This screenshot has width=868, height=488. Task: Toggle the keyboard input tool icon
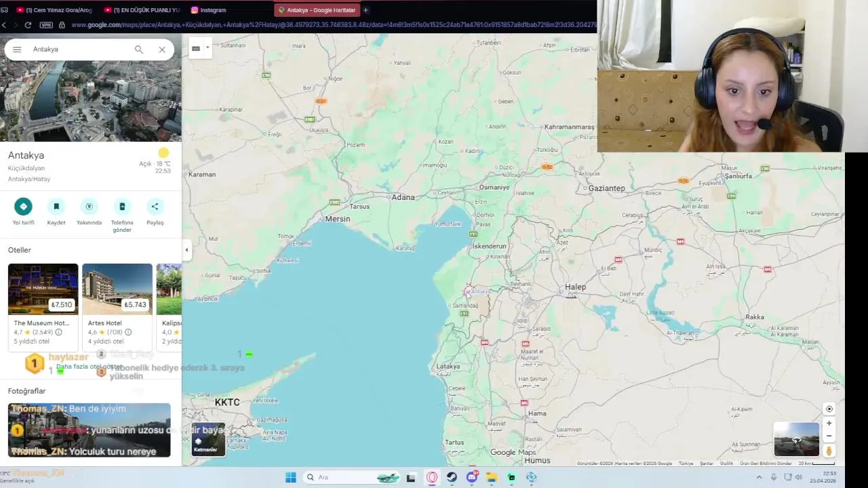click(196, 48)
